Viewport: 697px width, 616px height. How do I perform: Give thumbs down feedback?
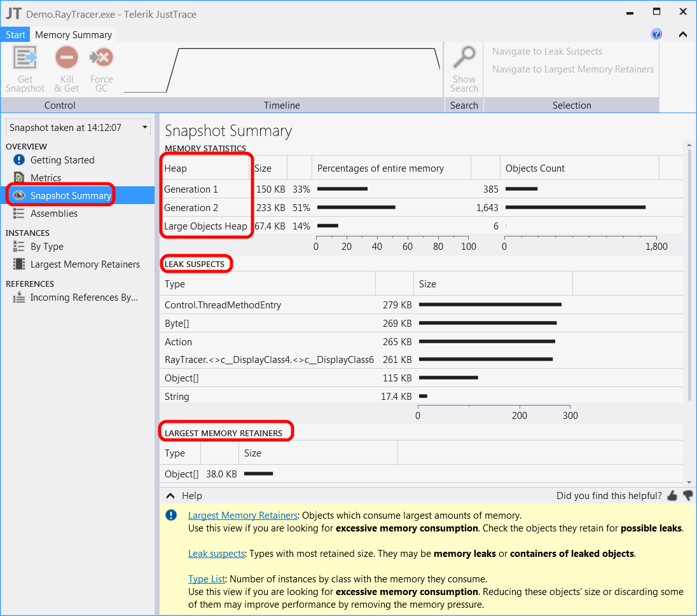tap(687, 496)
